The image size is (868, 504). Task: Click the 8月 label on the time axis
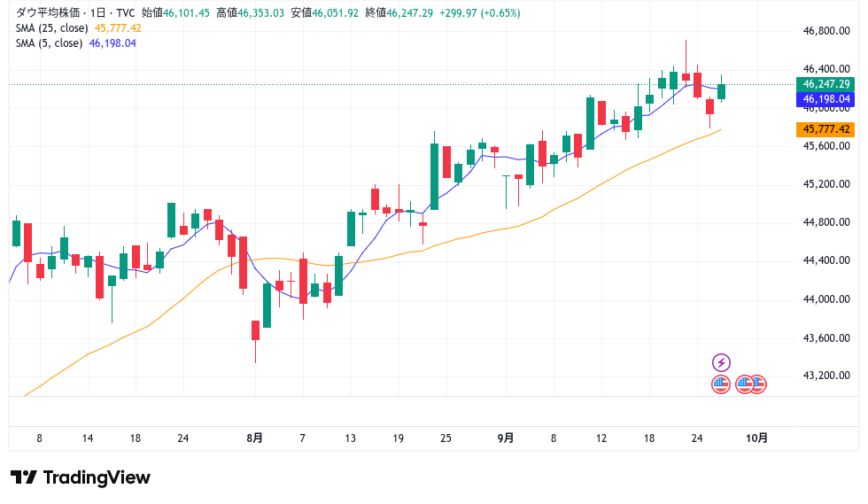click(x=255, y=438)
